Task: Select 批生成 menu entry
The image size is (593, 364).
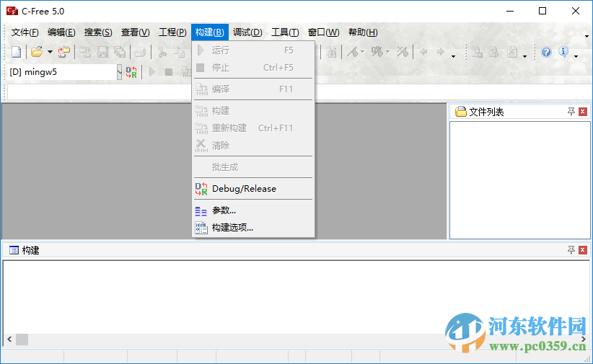Action: pyautogui.click(x=253, y=167)
